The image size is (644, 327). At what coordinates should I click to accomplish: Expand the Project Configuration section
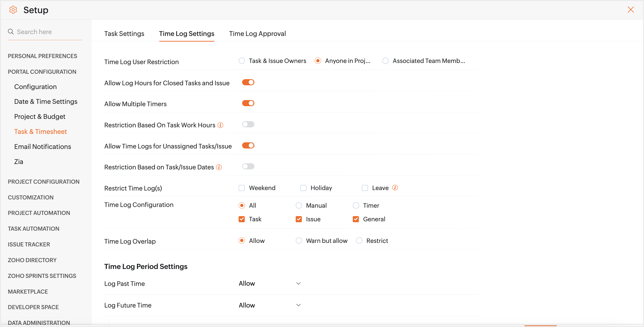point(43,182)
